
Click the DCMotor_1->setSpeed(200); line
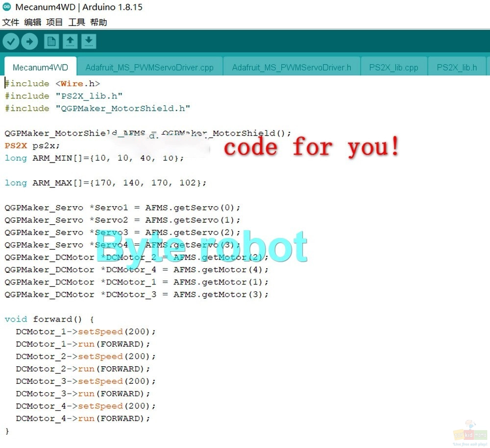tap(86, 331)
